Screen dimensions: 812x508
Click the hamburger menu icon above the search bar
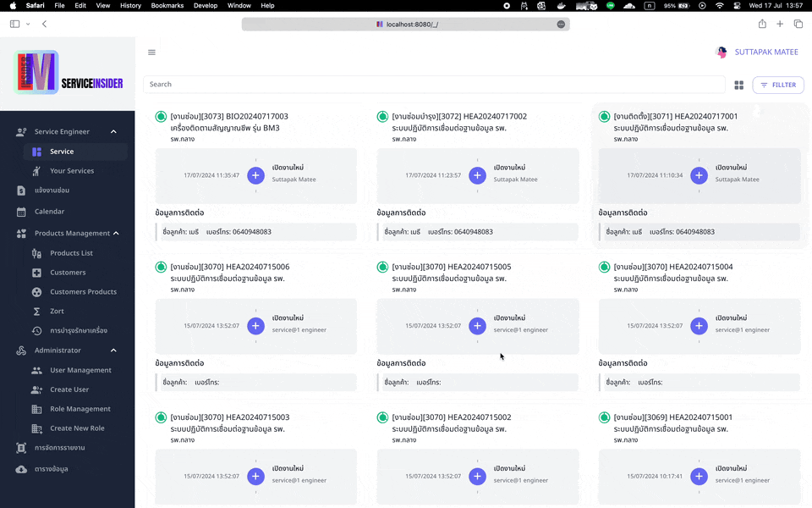tap(151, 52)
